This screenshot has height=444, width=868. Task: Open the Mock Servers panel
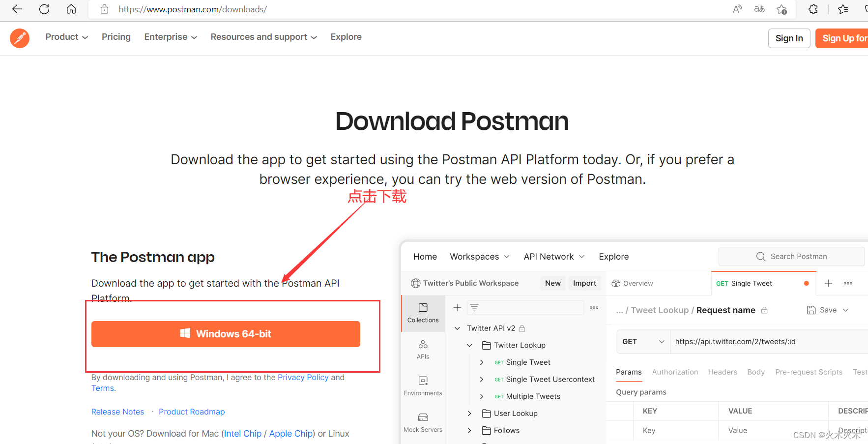(x=423, y=421)
